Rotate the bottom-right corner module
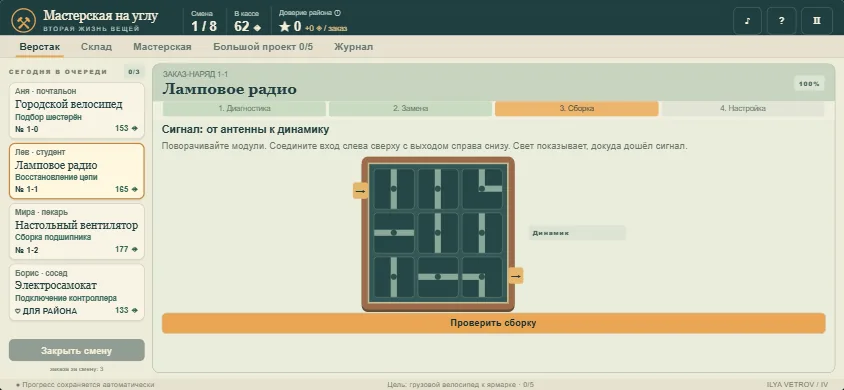This screenshot has width=844, height=390. (x=482, y=277)
